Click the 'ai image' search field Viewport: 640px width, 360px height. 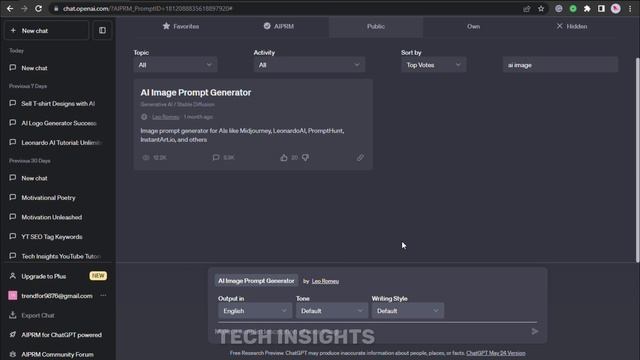[x=560, y=65]
